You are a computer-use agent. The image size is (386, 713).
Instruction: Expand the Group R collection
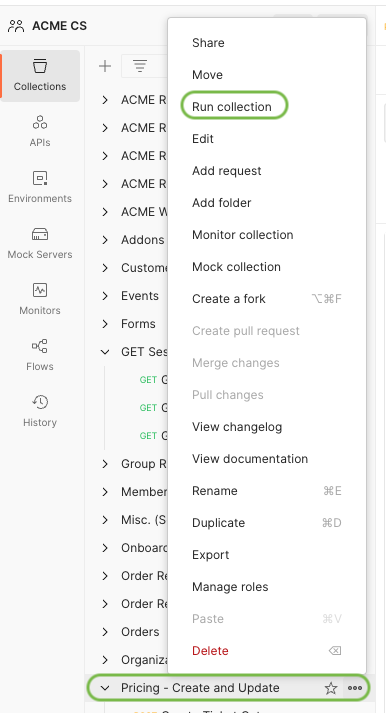coord(105,464)
